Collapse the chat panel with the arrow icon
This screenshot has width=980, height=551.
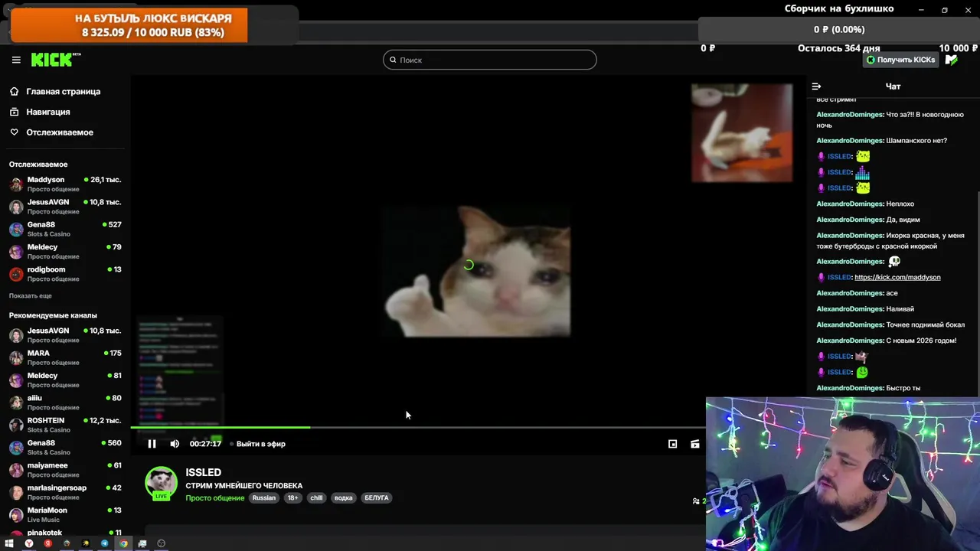tap(816, 86)
